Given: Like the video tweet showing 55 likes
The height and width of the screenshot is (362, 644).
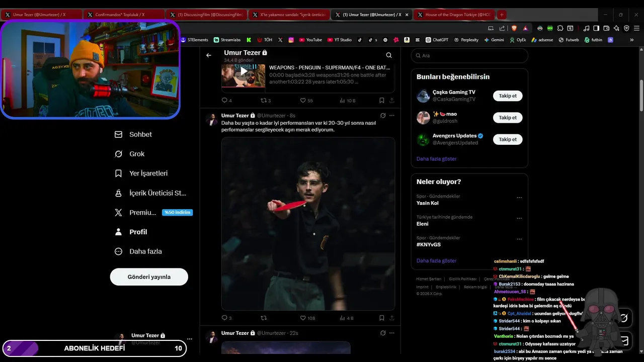Looking at the screenshot, I should coord(306,100).
